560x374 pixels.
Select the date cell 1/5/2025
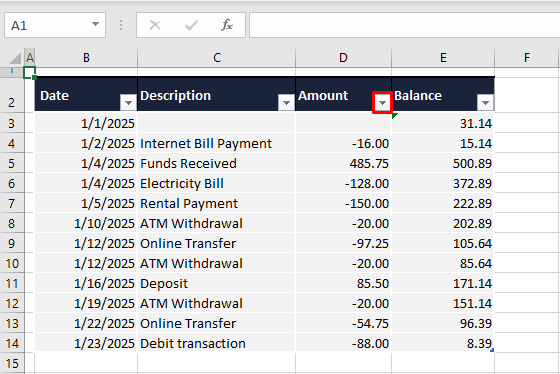pos(86,203)
